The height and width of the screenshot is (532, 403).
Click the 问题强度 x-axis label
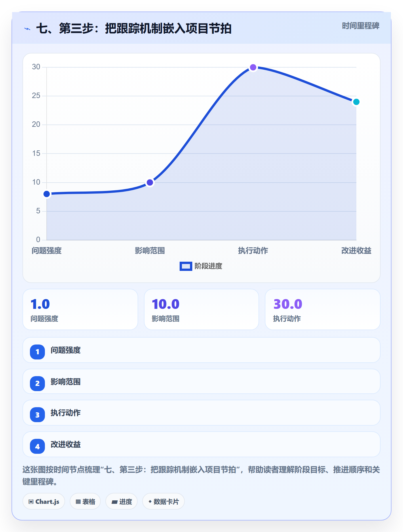click(47, 251)
